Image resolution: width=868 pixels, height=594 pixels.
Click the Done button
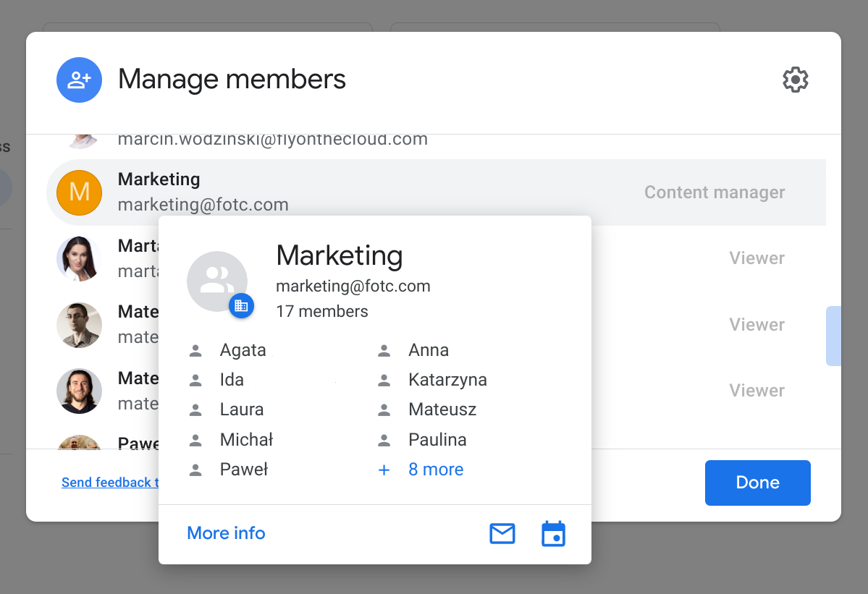(757, 483)
